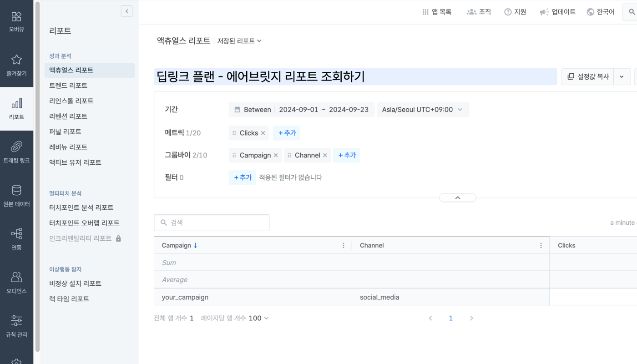Image resolution: width=637 pixels, height=364 pixels.
Task: Open dropdown arrow beside 설정값 복사
Action: [622, 76]
